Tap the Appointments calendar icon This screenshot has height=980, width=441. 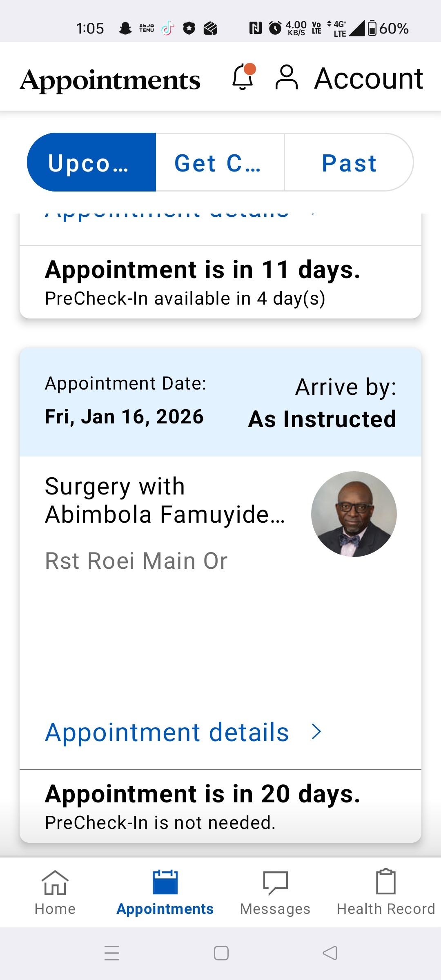(165, 883)
